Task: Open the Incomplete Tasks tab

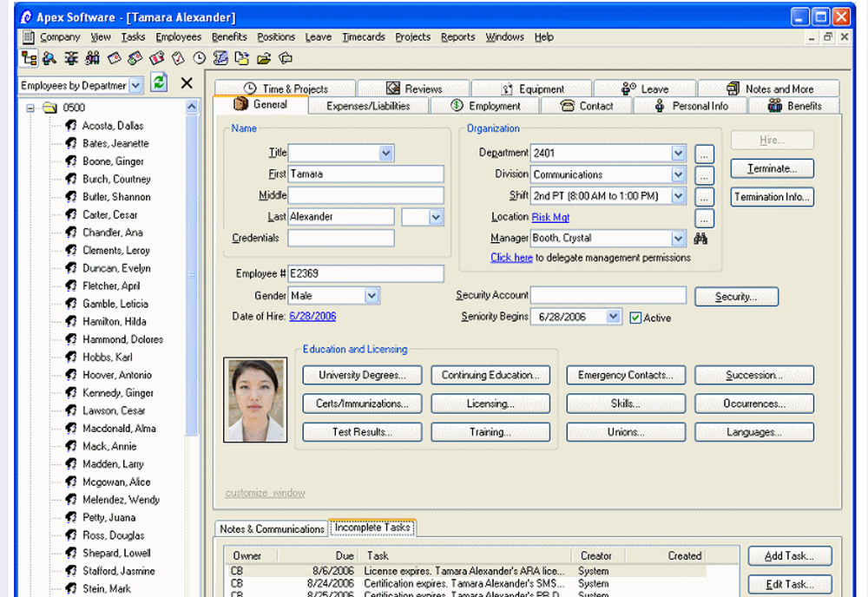Action: click(x=372, y=527)
